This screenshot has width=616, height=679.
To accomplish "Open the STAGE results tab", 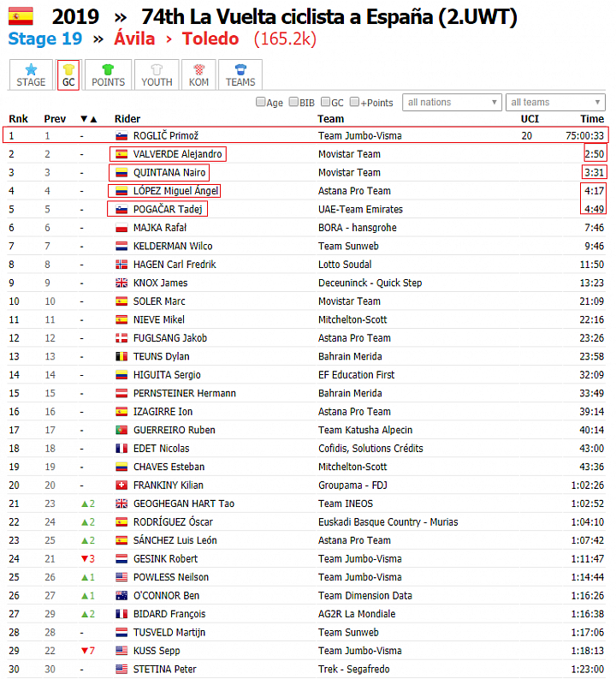I will (x=31, y=74).
